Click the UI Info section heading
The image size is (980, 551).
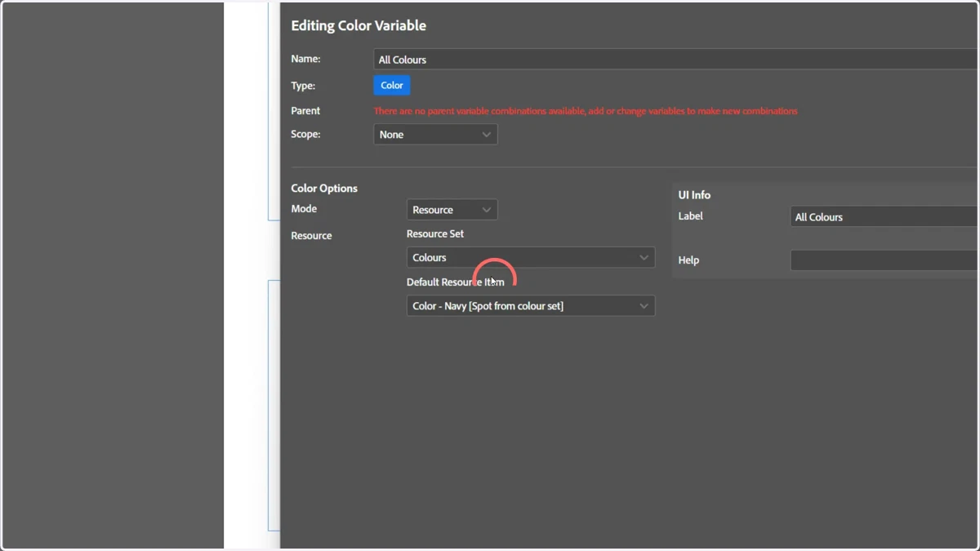click(x=694, y=195)
